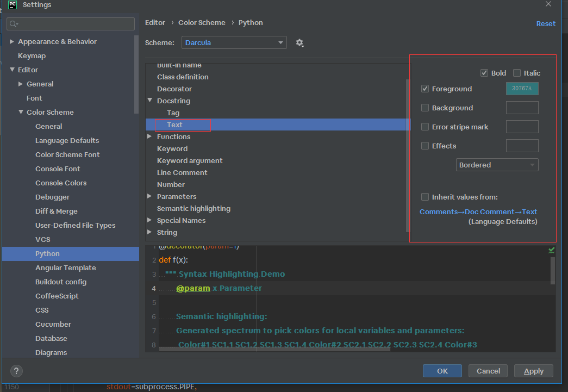Click the preview horizontal scrollbar
The image size is (568, 392).
click(x=274, y=349)
